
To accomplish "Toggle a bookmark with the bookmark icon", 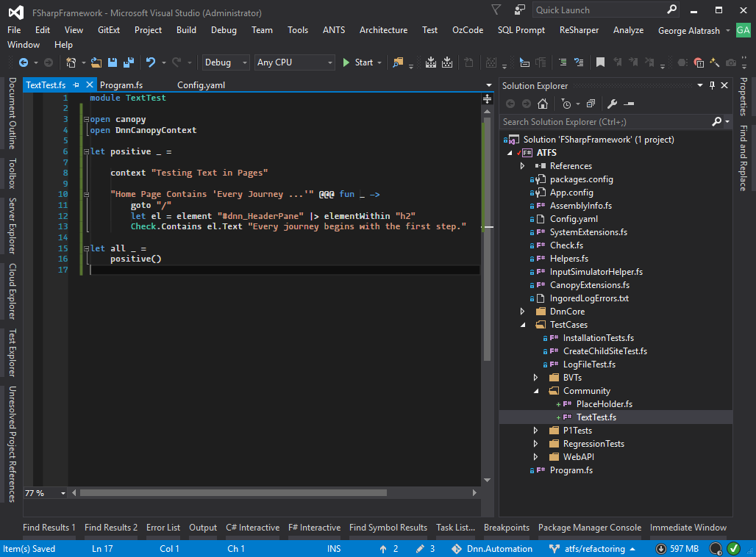I will click(600, 62).
